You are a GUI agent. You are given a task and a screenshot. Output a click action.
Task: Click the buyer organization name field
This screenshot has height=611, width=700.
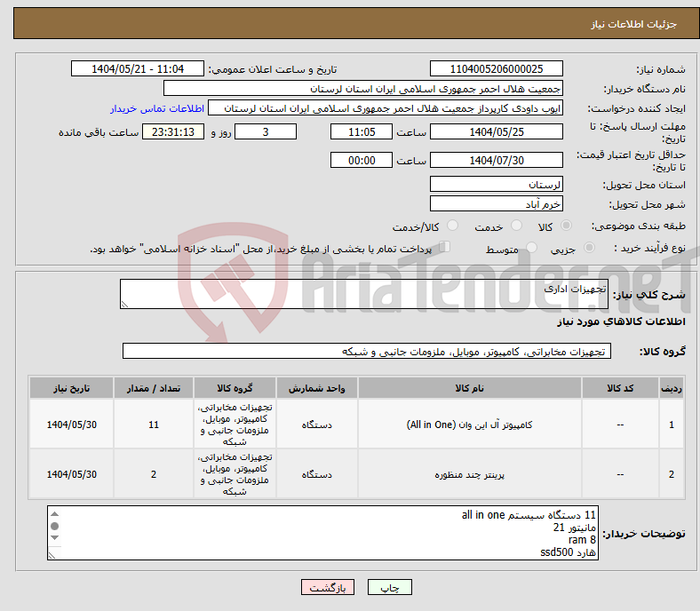363,89
